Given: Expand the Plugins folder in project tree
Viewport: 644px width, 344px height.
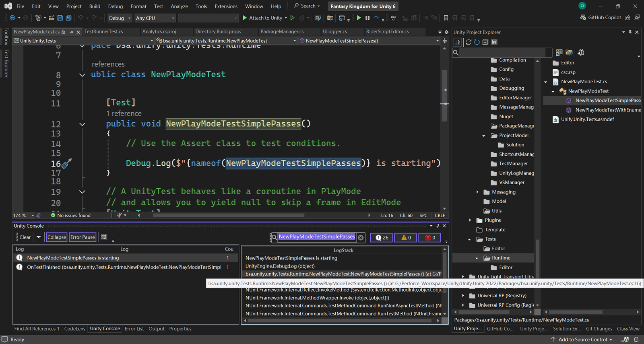Looking at the screenshot, I should click(470, 220).
